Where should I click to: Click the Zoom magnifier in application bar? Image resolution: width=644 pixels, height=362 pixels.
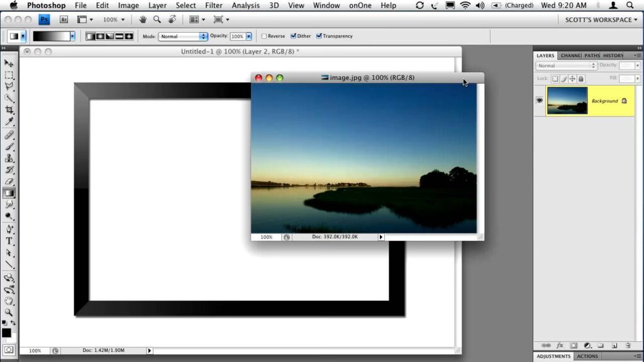pyautogui.click(x=157, y=19)
